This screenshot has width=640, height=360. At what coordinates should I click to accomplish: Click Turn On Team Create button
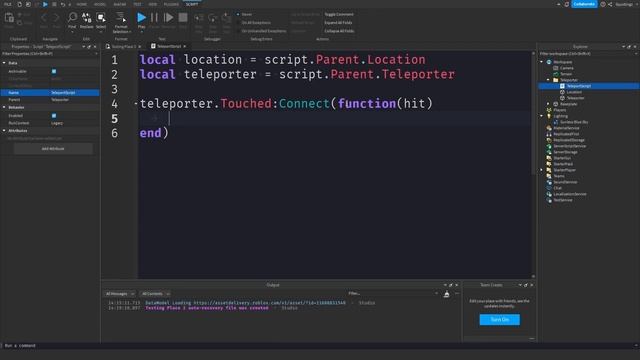(500, 320)
